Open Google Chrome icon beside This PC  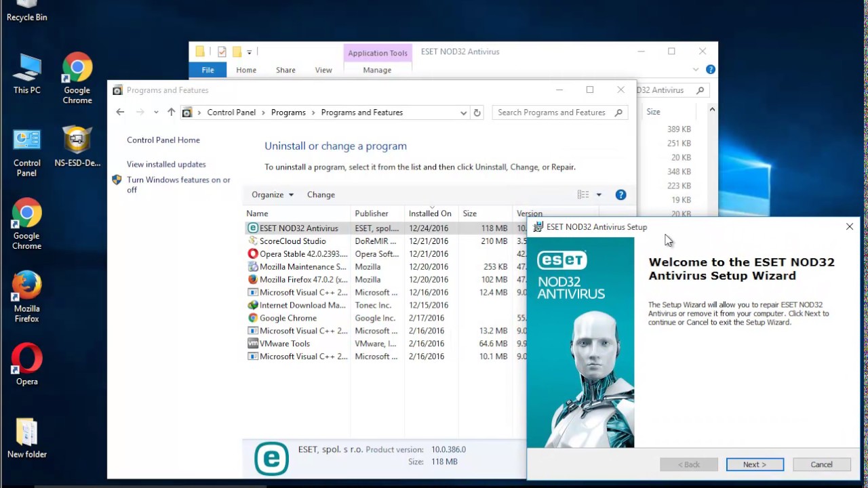tap(77, 79)
